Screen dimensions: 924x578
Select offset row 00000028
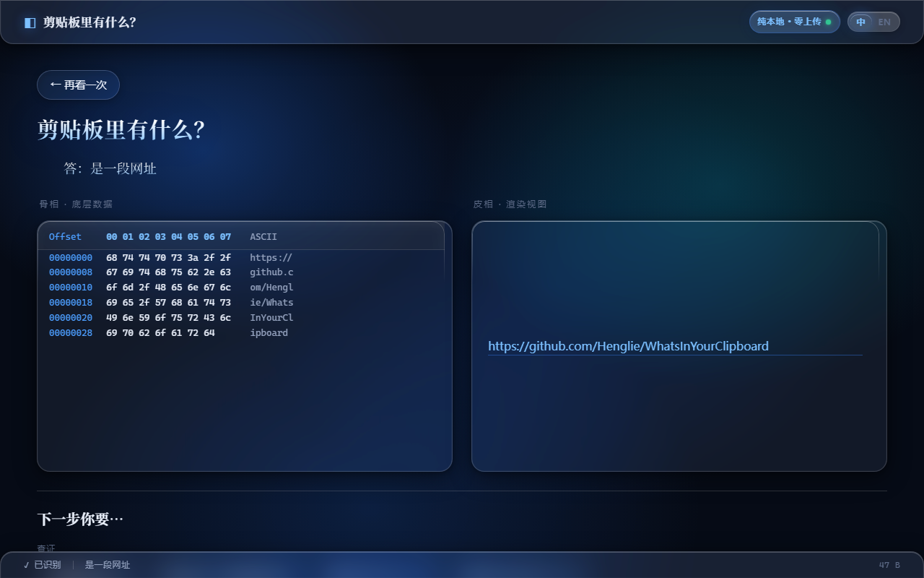click(71, 333)
